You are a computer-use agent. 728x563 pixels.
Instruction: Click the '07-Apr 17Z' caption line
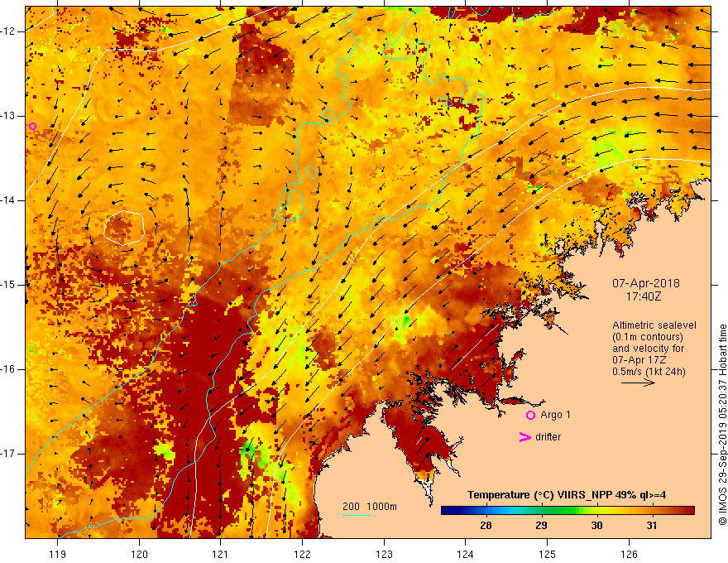coord(639,360)
